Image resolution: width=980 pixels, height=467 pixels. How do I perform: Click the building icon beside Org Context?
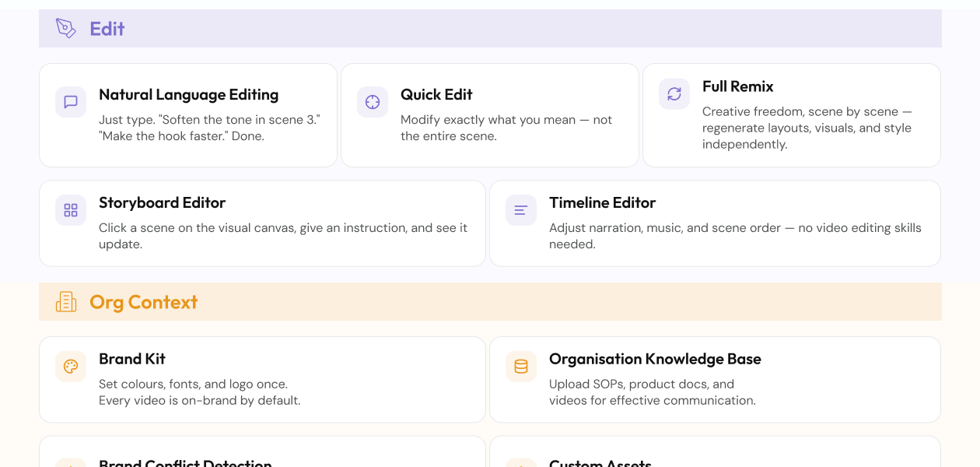(66, 302)
